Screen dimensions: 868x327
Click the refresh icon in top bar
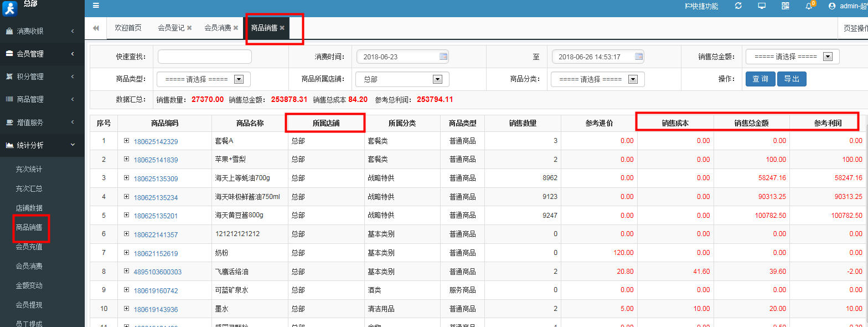pos(738,6)
